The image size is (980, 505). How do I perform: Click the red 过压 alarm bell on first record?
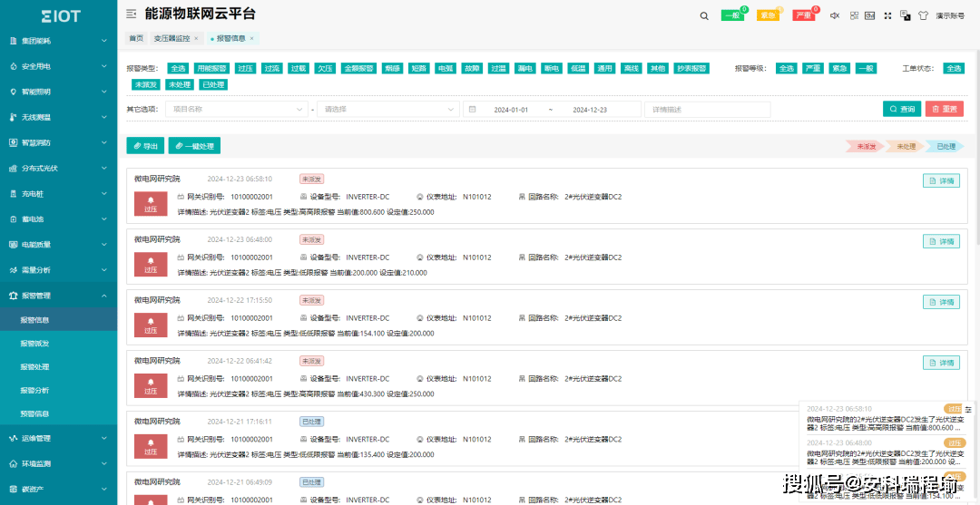pos(151,203)
